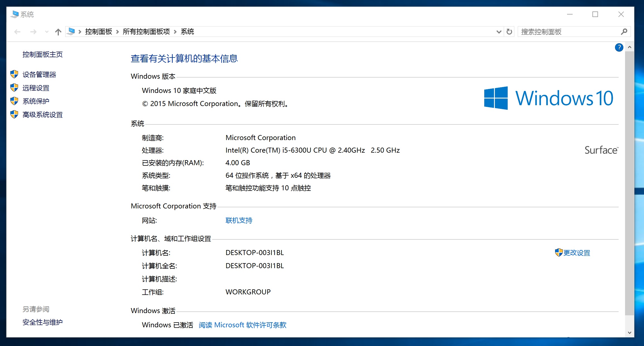Read the 阅读 Microsoft 软件许可条款 link

(243, 325)
